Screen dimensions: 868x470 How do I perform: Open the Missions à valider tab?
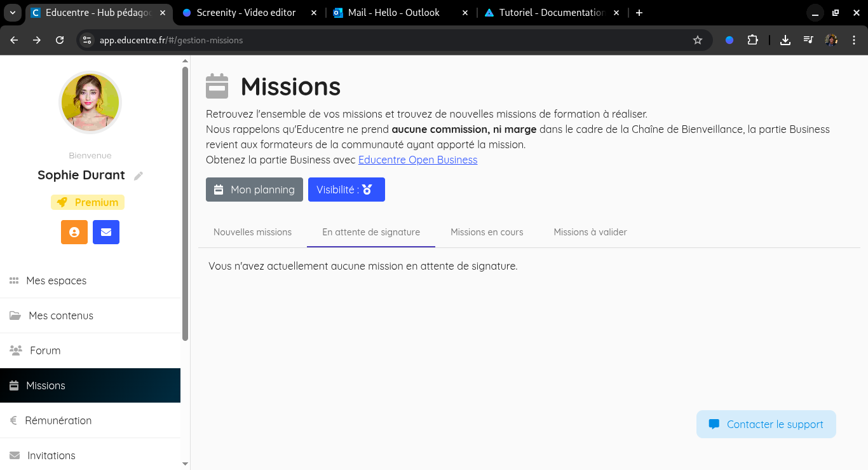tap(590, 232)
